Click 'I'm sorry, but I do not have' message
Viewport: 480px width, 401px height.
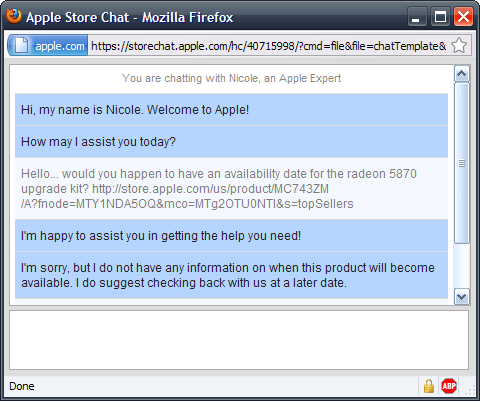(x=231, y=275)
